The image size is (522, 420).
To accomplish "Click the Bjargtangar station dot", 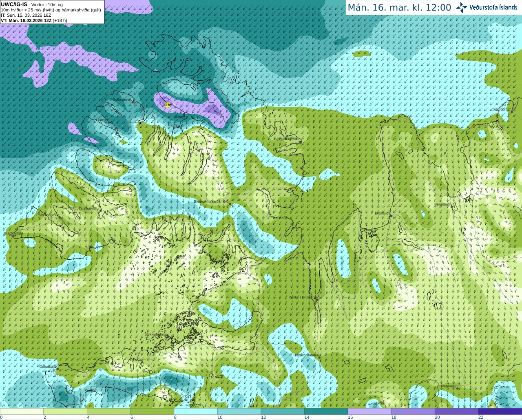I will 13,236.
